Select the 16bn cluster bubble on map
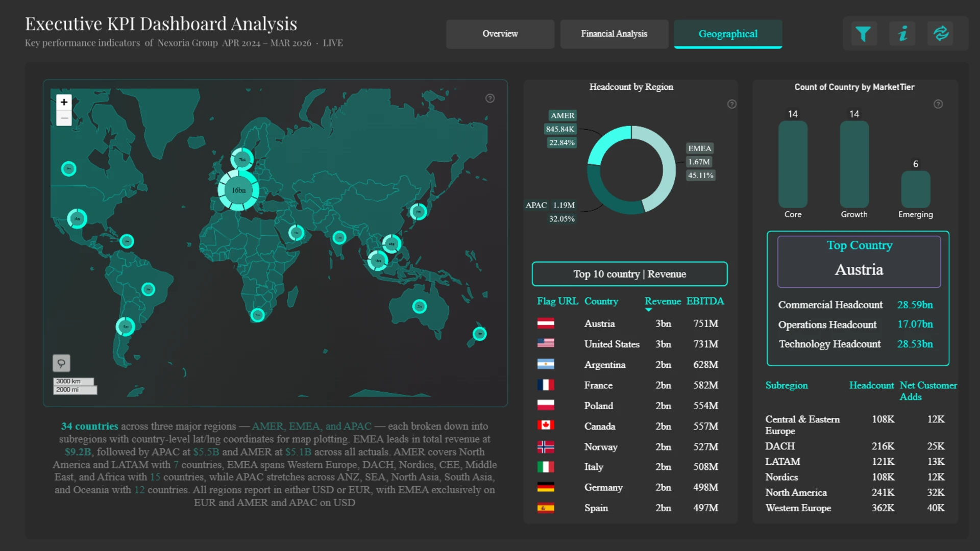This screenshot has height=551, width=980. click(x=238, y=190)
